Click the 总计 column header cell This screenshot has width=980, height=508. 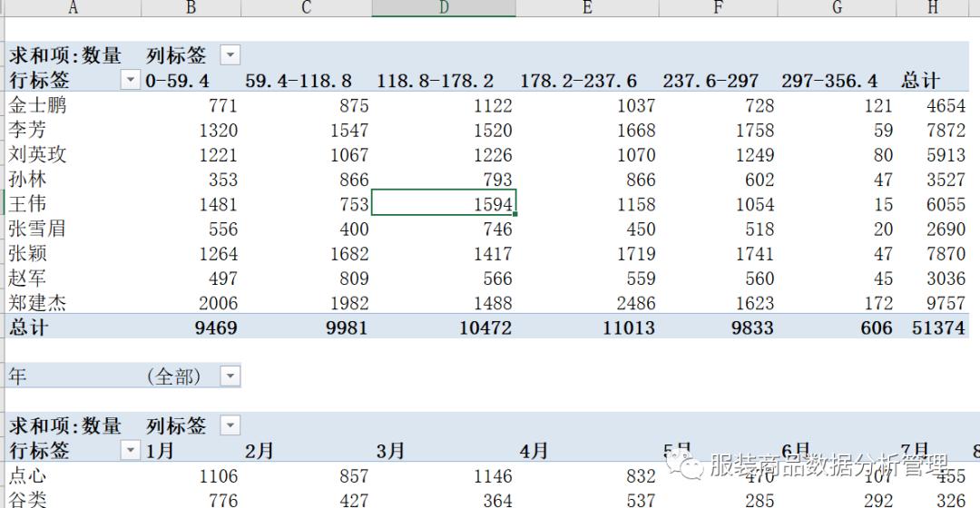[x=920, y=80]
